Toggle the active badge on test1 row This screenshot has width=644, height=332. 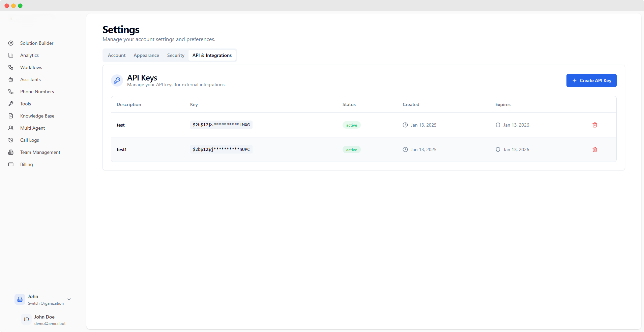click(351, 150)
